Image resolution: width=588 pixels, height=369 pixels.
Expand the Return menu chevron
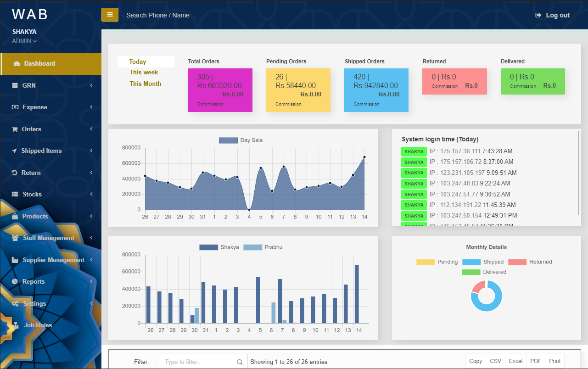point(91,173)
